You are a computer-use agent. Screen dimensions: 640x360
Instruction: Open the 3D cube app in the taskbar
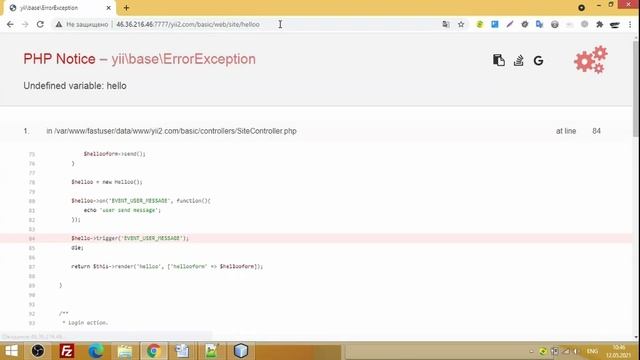tap(241, 351)
